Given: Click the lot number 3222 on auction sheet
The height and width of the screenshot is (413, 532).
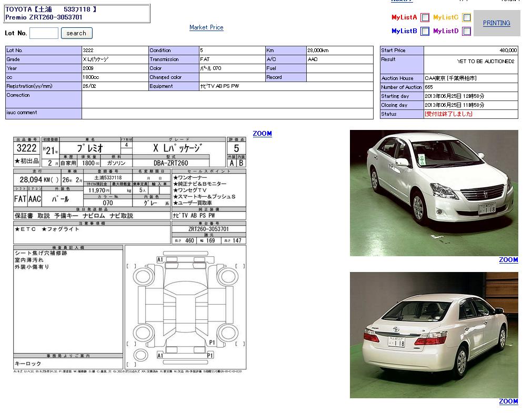Looking at the screenshot, I should point(26,148).
